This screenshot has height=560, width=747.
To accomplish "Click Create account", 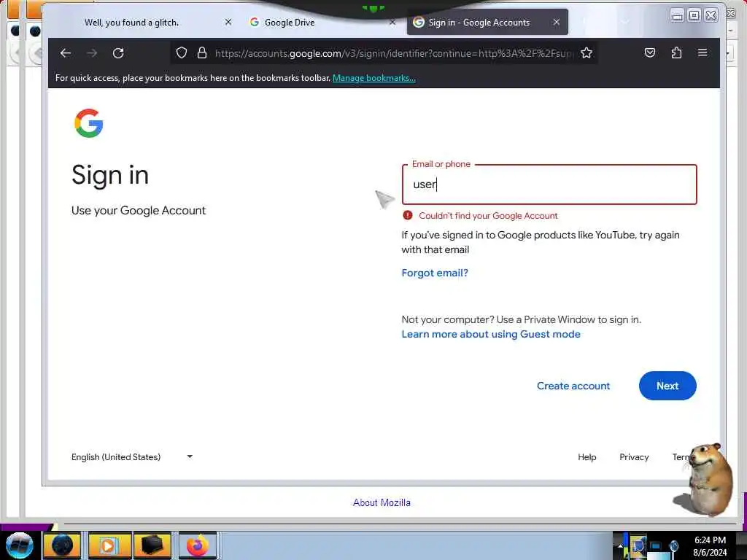I will click(x=573, y=386).
